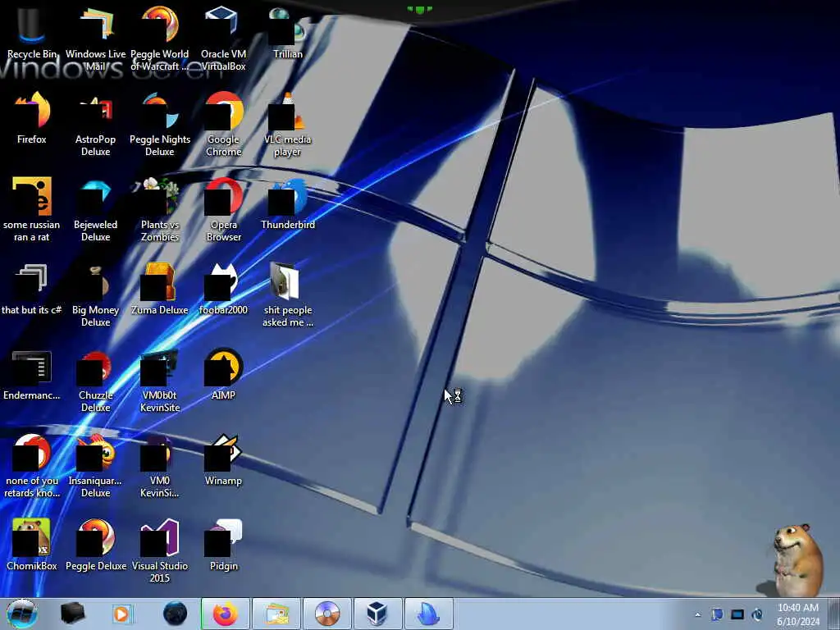Viewport: 840px width, 630px height.
Task: Select the Big Money Deluxe desktop shortcut
Action: (x=95, y=294)
